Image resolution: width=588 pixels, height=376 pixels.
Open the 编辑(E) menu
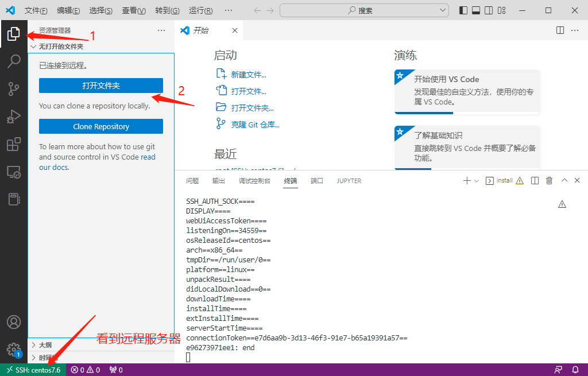coord(68,10)
